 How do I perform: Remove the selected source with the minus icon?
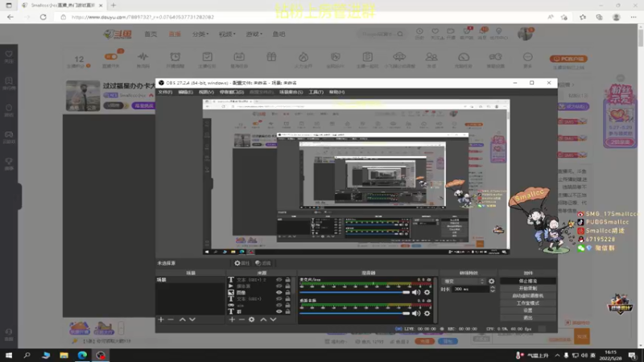(242, 319)
